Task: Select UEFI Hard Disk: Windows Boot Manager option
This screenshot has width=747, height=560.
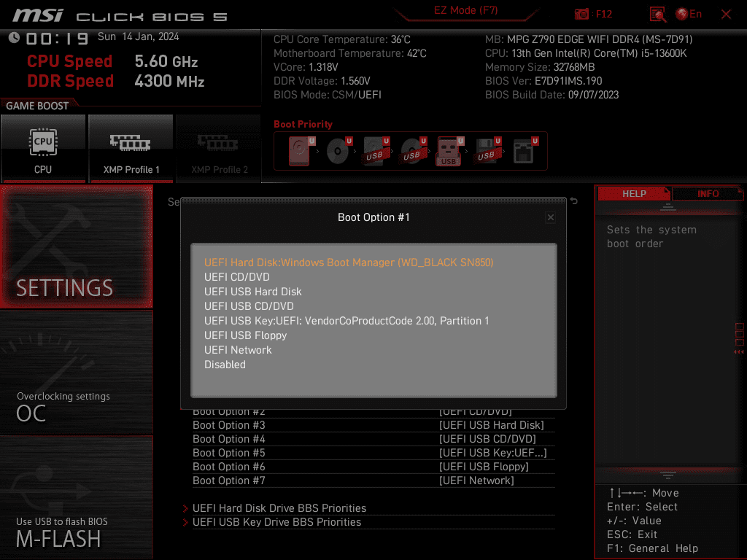Action: (349, 262)
